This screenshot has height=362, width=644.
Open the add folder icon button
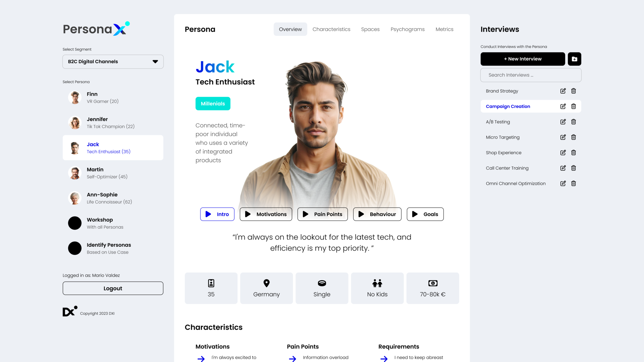click(x=575, y=59)
